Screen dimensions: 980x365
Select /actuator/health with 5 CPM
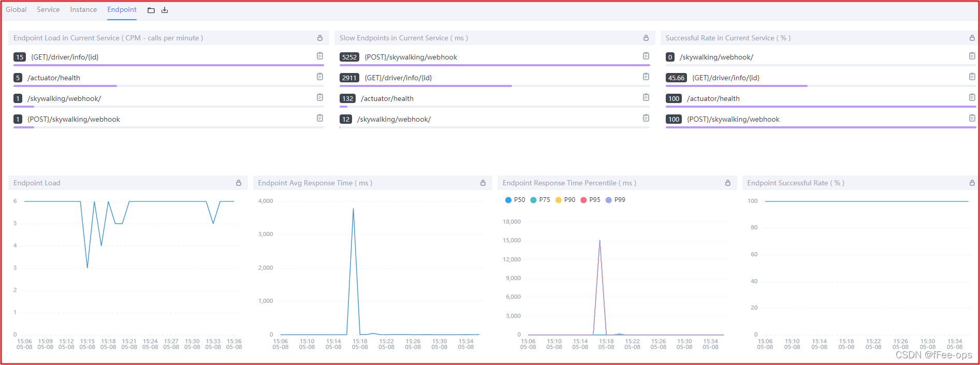tap(54, 78)
